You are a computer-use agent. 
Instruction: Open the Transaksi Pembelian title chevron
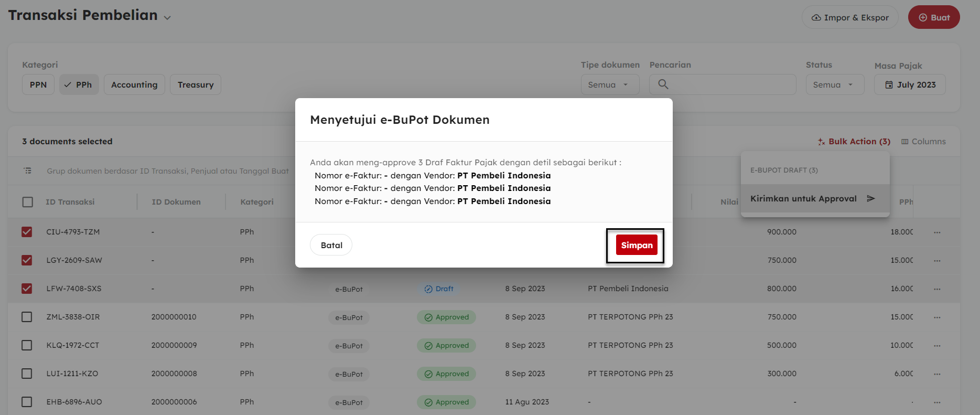167,18
